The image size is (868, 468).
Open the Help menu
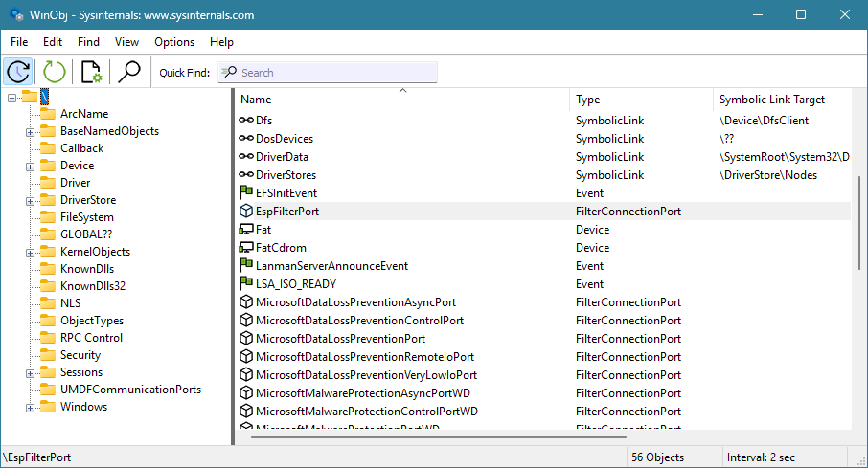[x=221, y=42]
